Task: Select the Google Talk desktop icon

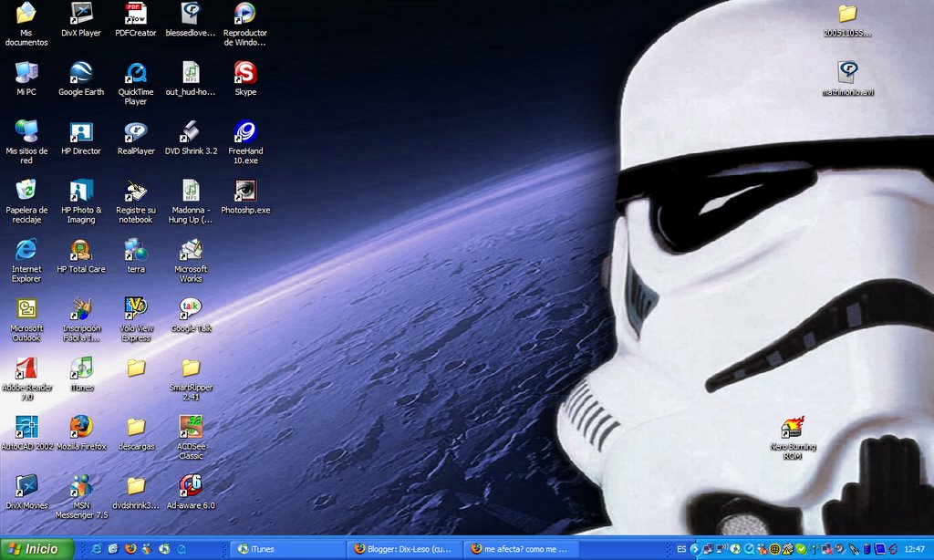Action: click(x=191, y=308)
